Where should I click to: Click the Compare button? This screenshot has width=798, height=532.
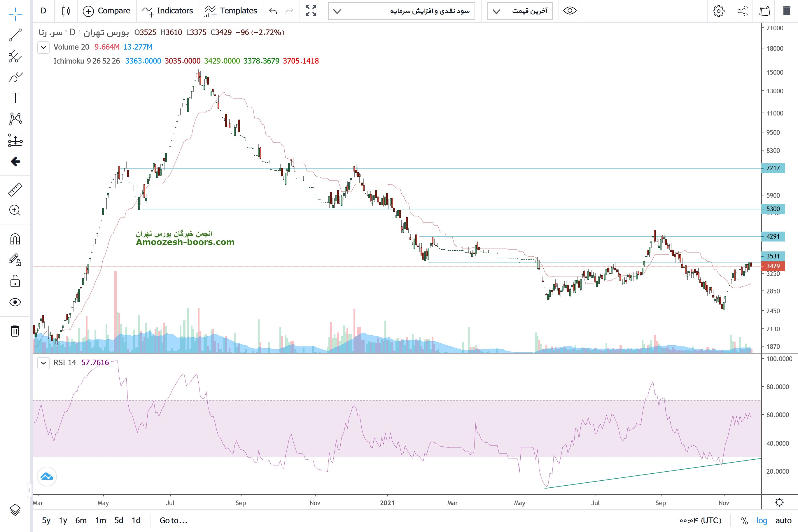click(106, 11)
